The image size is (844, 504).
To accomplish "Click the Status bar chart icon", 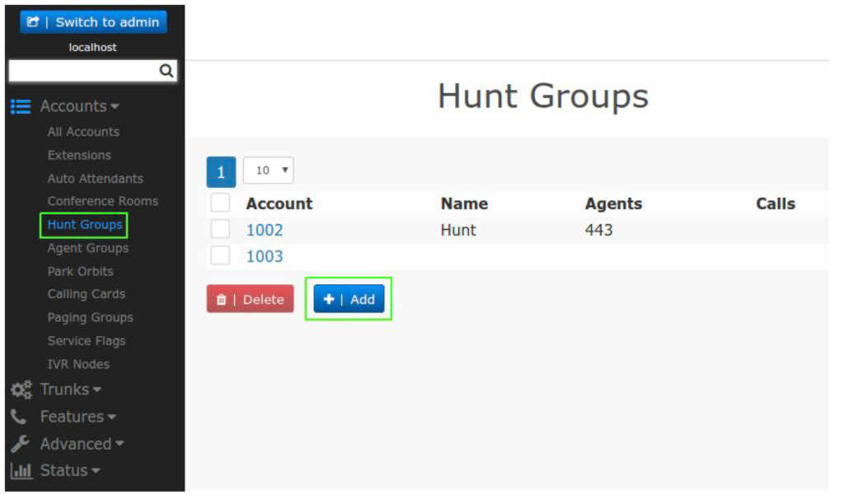I will 21,471.
